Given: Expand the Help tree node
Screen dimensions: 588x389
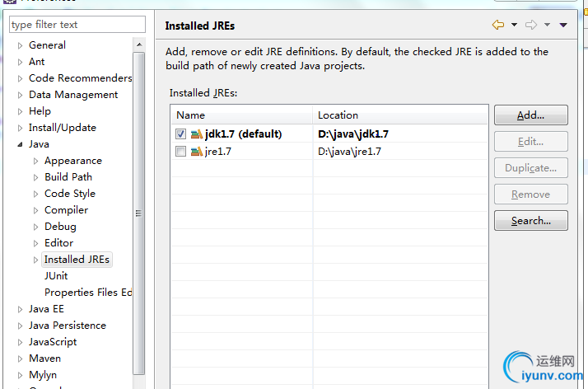Looking at the screenshot, I should (x=20, y=111).
